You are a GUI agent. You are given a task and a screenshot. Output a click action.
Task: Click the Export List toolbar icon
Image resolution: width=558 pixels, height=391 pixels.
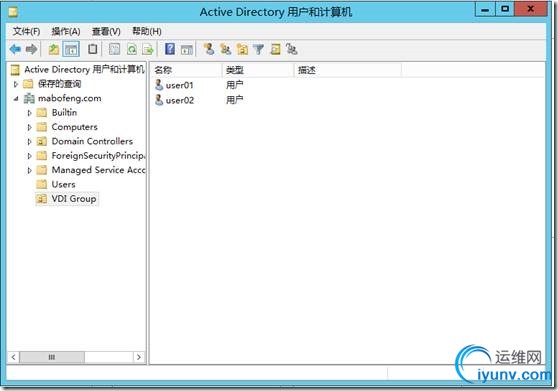(x=148, y=49)
